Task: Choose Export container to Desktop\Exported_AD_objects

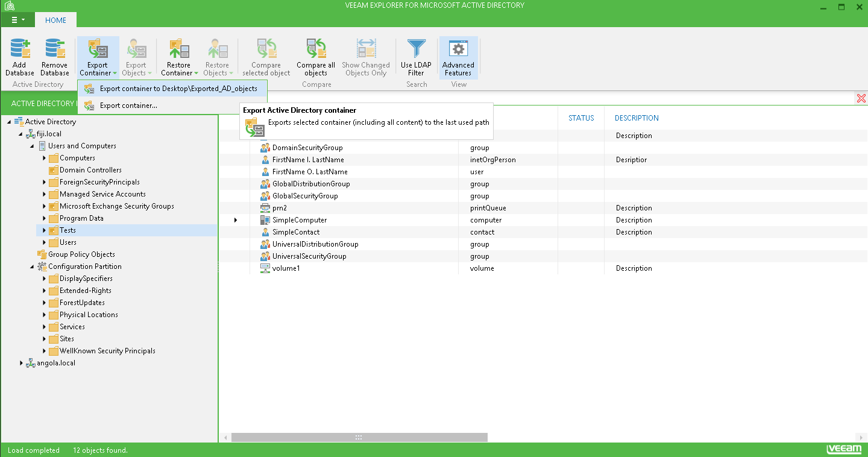Action: (x=172, y=89)
